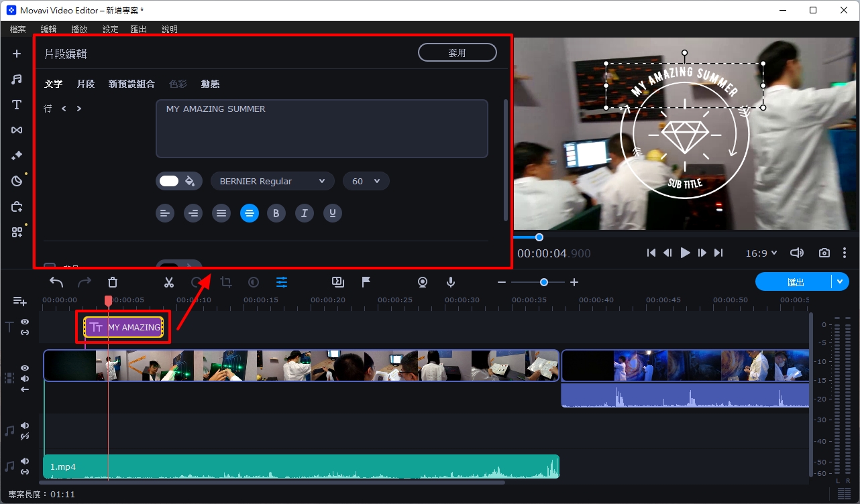
Task: Open the BERNIER Regular font dropdown
Action: point(272,181)
